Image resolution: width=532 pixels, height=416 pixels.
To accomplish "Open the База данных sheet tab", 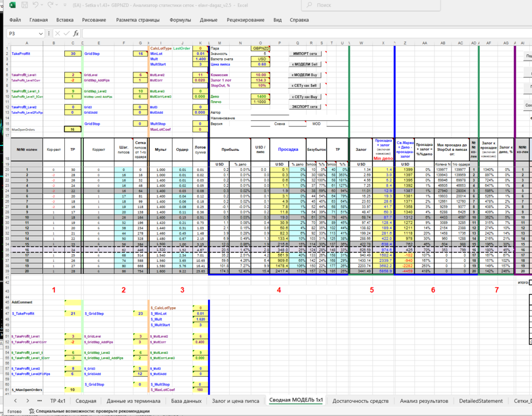I will 186,400.
